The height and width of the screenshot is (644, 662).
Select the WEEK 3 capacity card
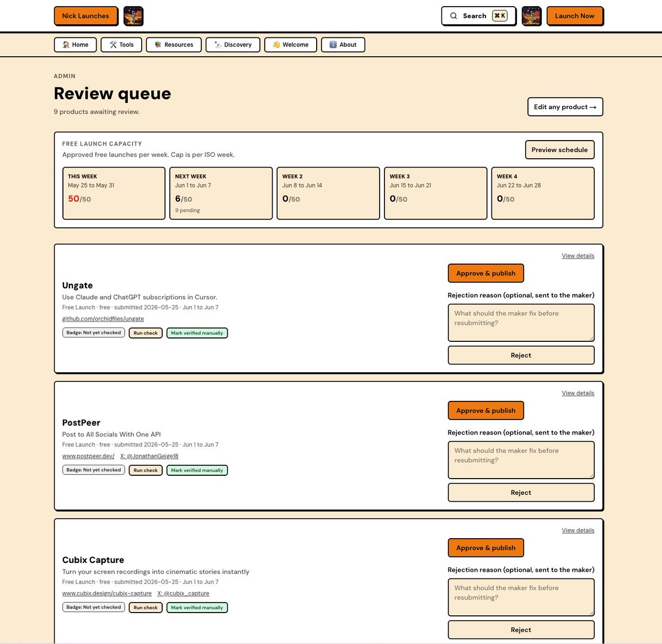[x=435, y=194]
